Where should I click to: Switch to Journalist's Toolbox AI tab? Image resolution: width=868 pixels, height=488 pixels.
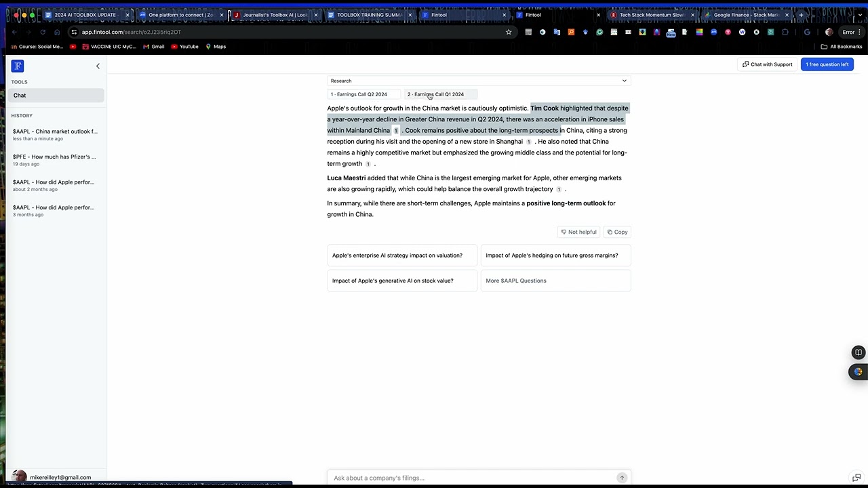click(275, 15)
